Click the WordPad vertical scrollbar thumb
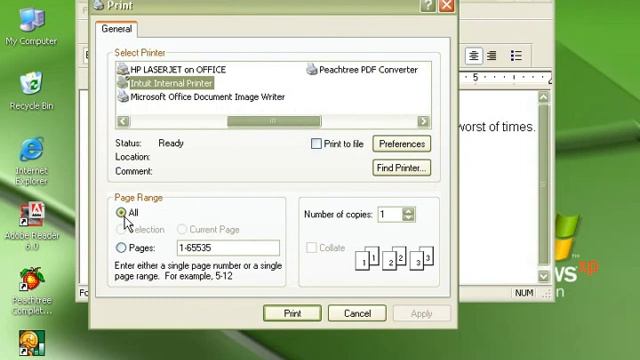This screenshot has width=640, height=360. click(543, 184)
